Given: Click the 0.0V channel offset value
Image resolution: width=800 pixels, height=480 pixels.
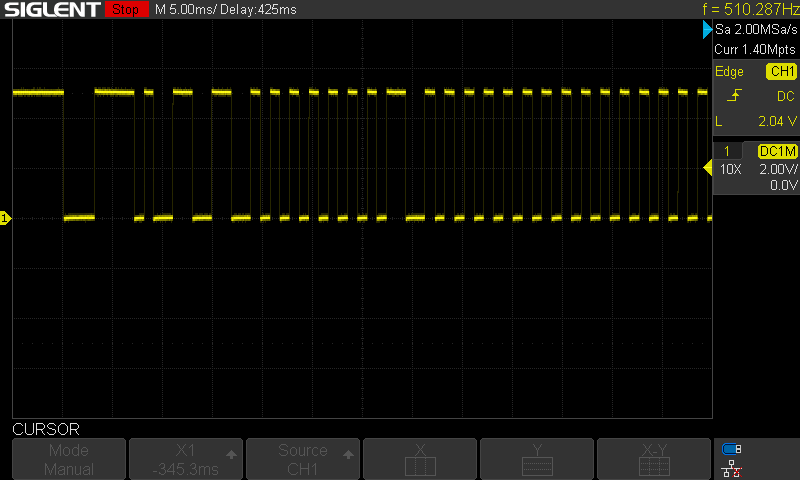Looking at the screenshot, I should 784,185.
